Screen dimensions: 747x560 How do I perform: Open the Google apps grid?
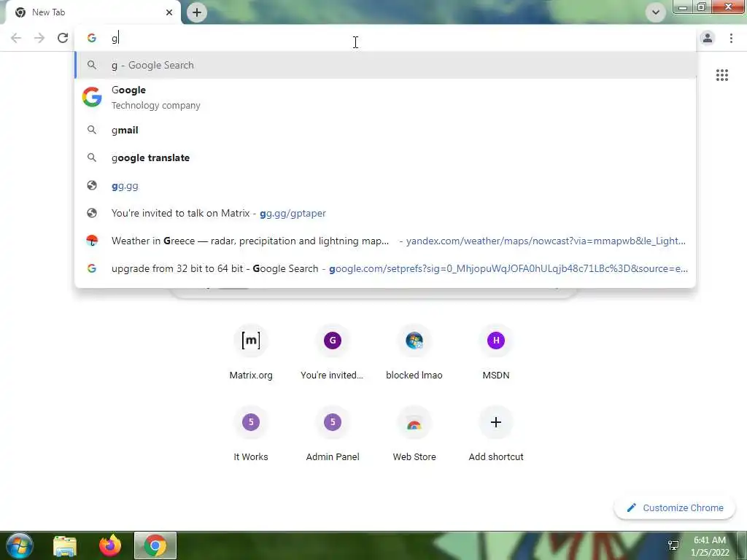coord(721,75)
